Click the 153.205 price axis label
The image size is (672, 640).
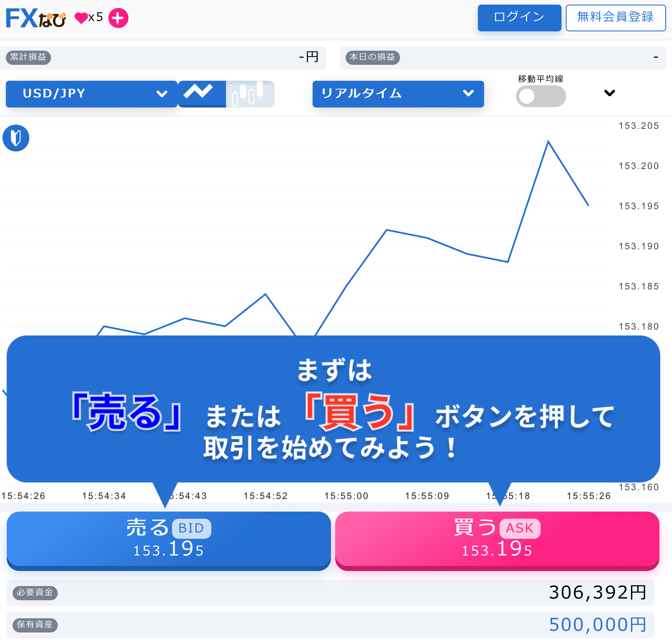(x=639, y=125)
